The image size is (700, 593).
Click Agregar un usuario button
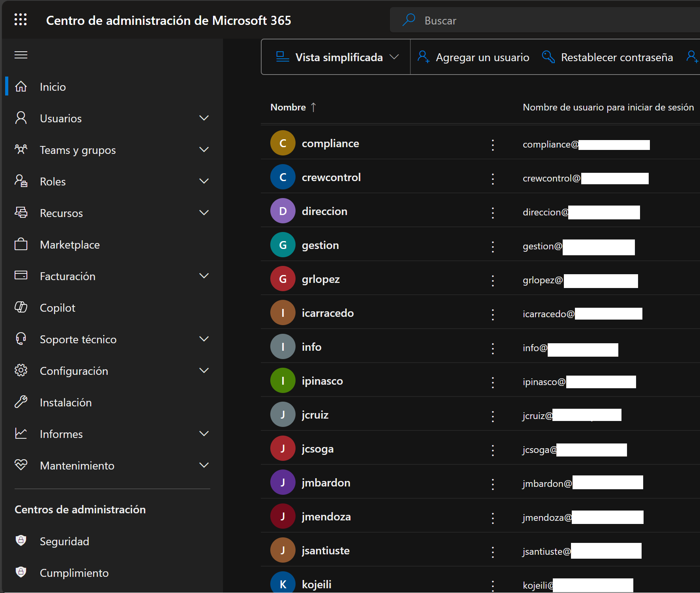click(x=474, y=57)
